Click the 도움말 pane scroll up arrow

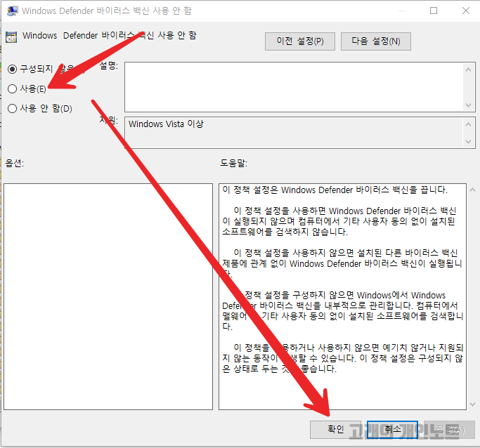[x=472, y=190]
